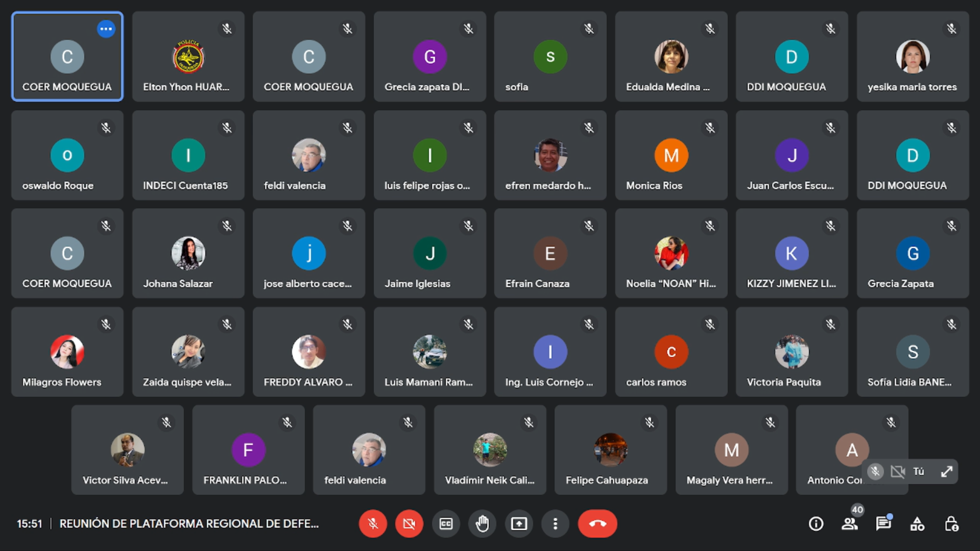Image resolution: width=980 pixels, height=551 pixels.
Task: Expand the self-view tile
Action: [946, 471]
